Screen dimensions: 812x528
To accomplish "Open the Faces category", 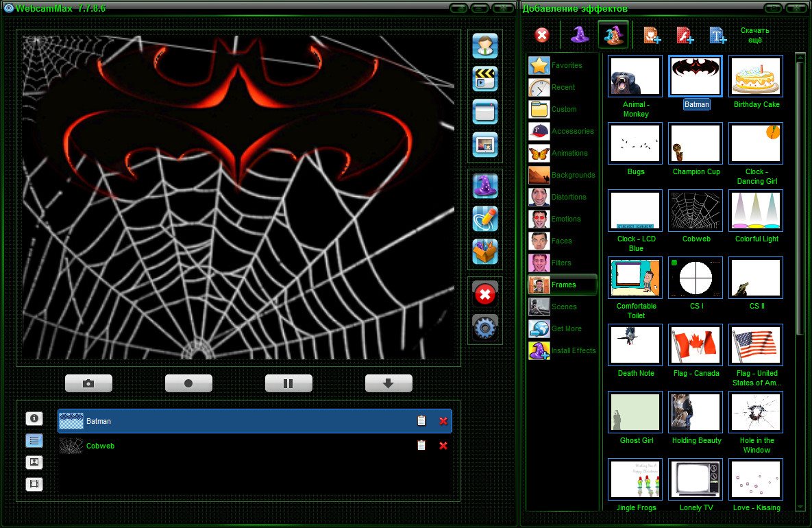I will [x=563, y=241].
